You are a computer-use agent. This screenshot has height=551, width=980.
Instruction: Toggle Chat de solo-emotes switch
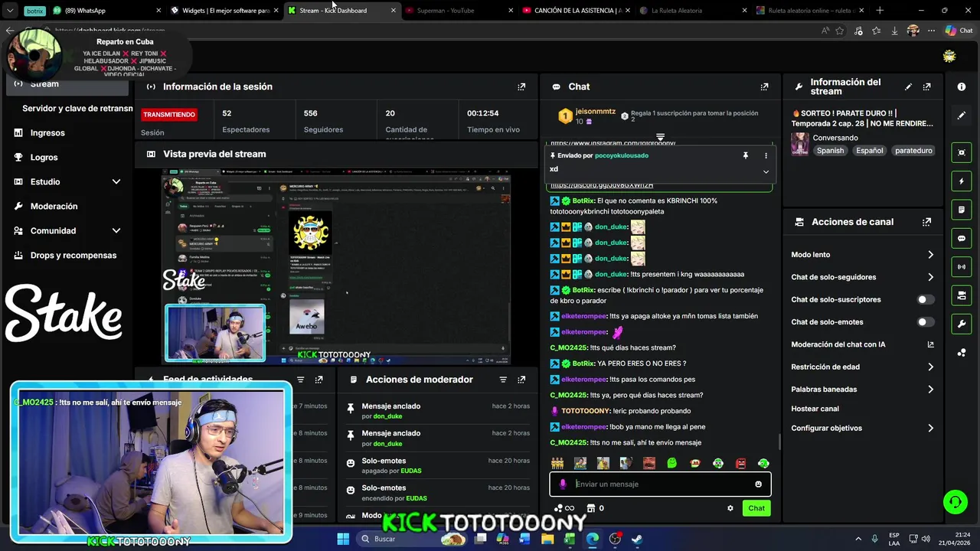925,322
